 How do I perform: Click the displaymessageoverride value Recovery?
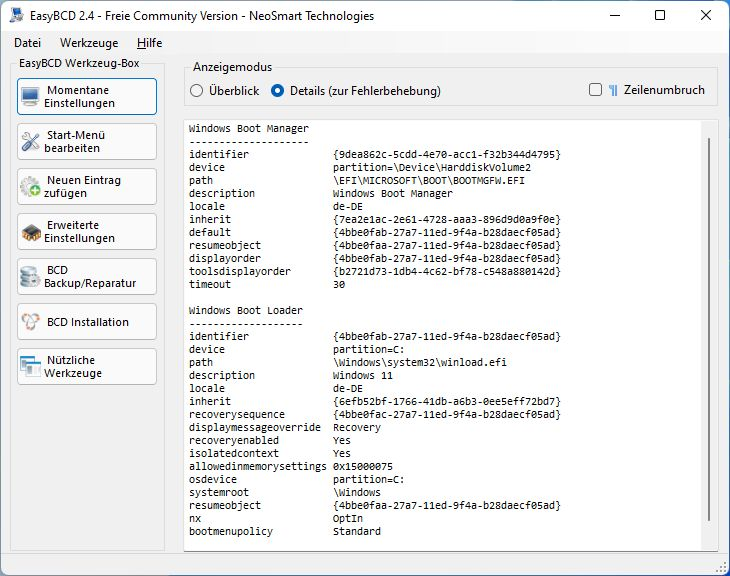[357, 427]
